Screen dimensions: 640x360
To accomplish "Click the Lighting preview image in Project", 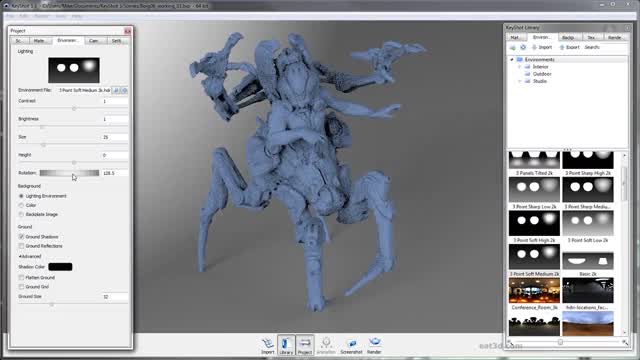I will pos(74,70).
